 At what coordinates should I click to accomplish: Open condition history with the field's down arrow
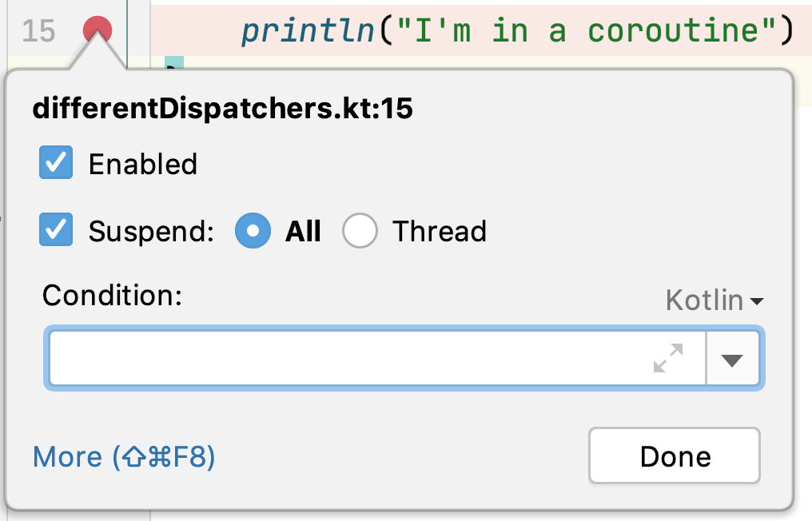(x=732, y=360)
